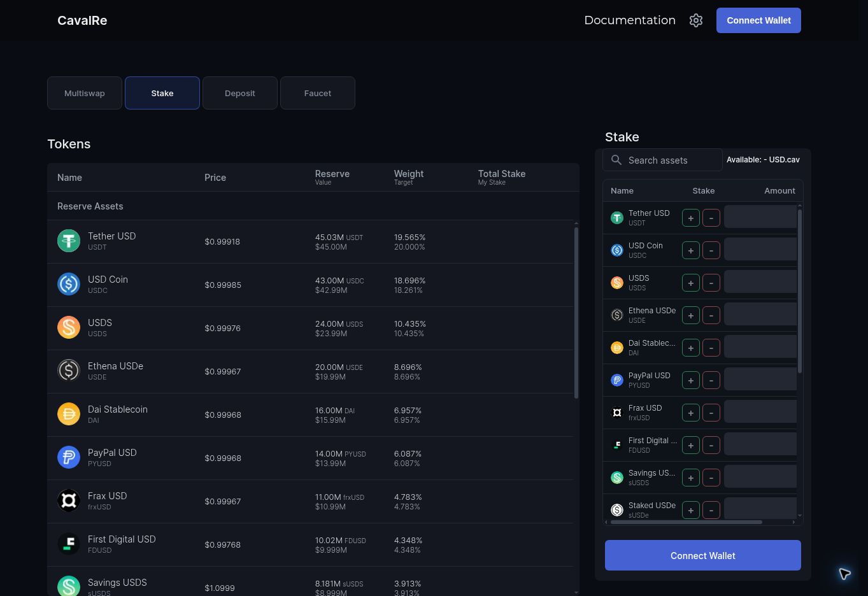
Task: Click the Stake list vertical scrollbar
Action: (800, 291)
